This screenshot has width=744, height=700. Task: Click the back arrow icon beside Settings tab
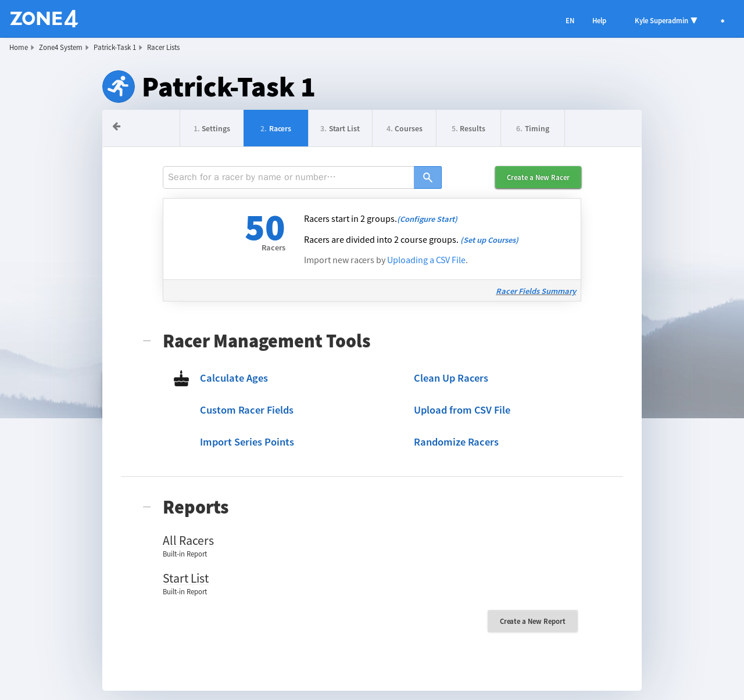[117, 127]
